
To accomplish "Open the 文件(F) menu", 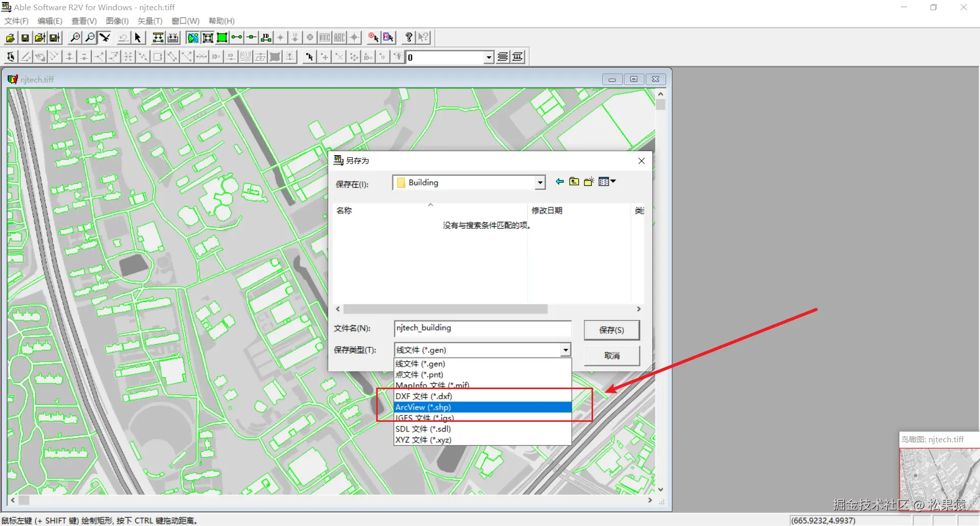I will pos(16,21).
